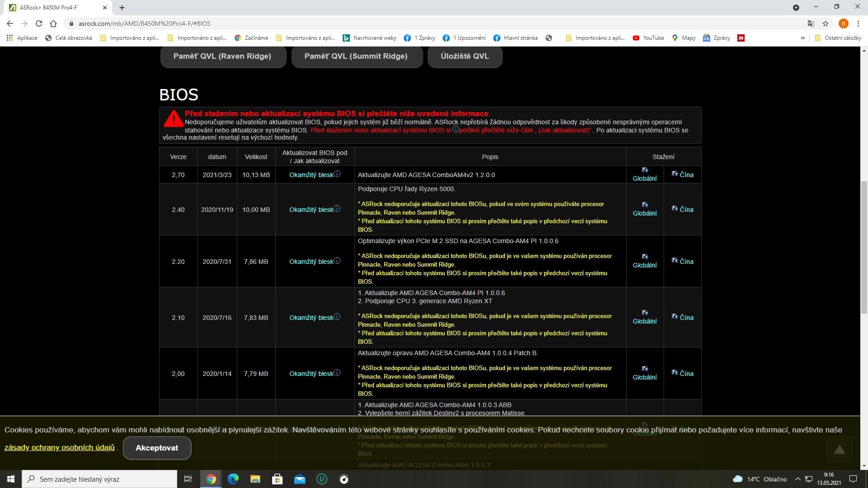Open the browser home page

tap(53, 23)
